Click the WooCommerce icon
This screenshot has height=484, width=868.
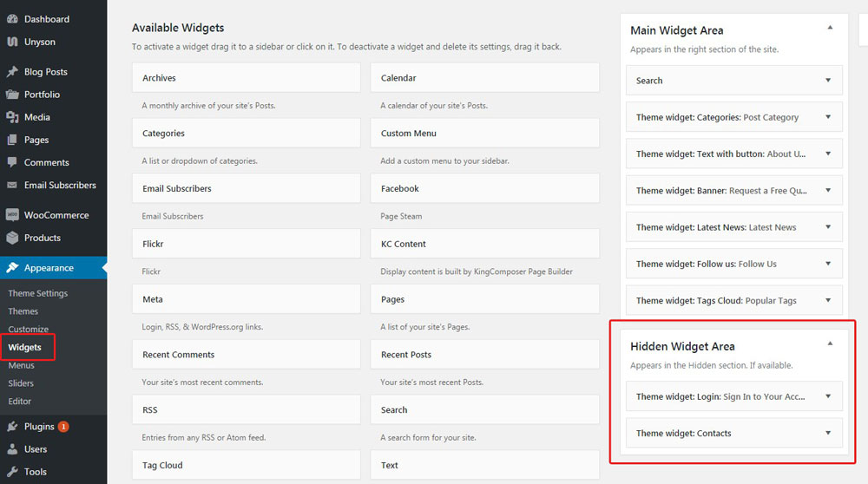point(12,215)
